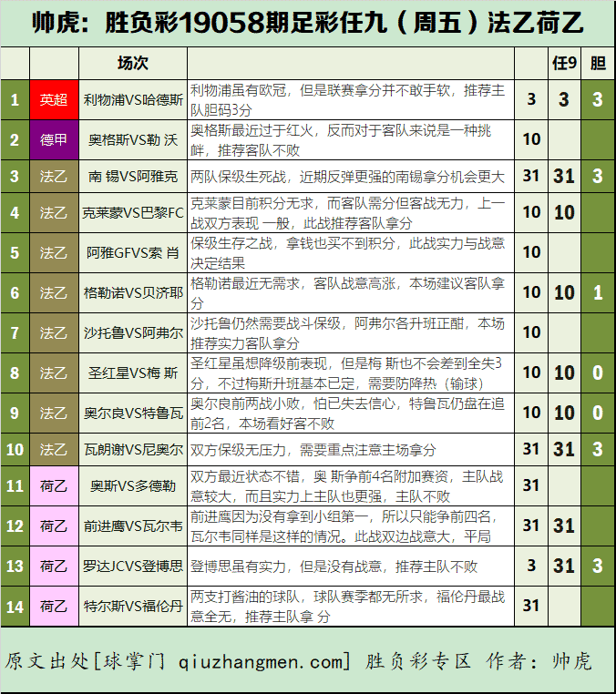
Task: Click prediction 31 for 特尔斯VS福伦丹
Action: [531, 606]
